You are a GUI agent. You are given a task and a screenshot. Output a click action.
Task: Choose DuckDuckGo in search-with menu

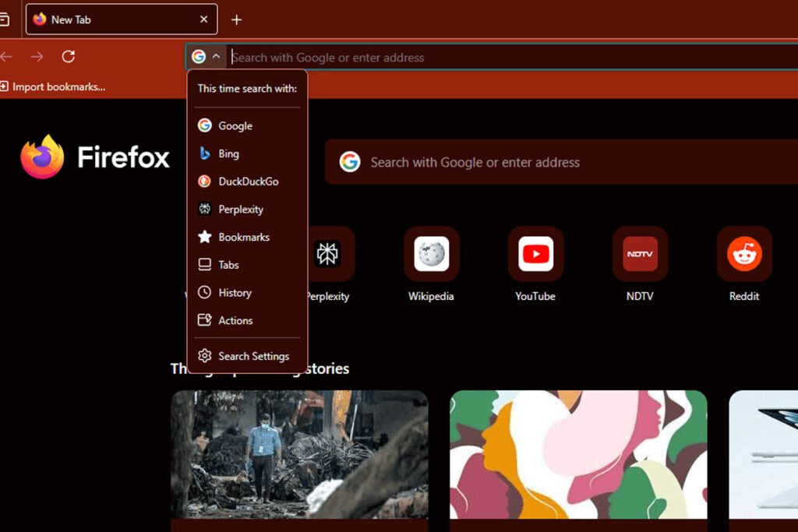[247, 181]
